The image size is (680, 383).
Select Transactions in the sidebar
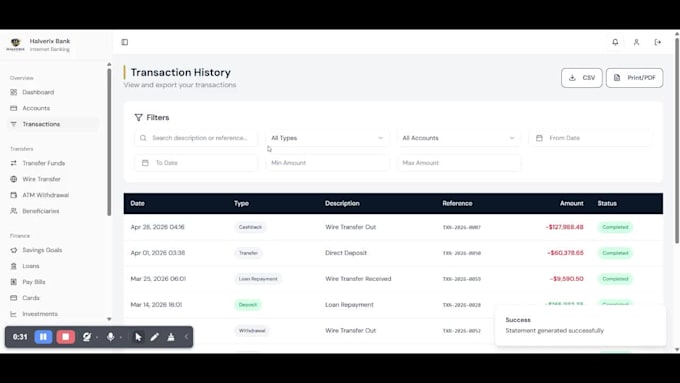click(x=53, y=124)
